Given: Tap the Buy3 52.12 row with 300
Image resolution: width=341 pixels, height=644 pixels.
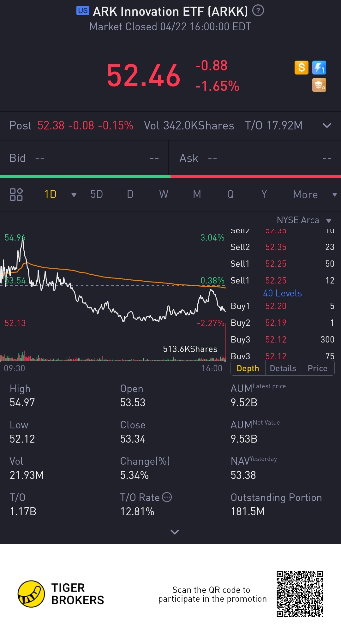Looking at the screenshot, I should (x=282, y=339).
